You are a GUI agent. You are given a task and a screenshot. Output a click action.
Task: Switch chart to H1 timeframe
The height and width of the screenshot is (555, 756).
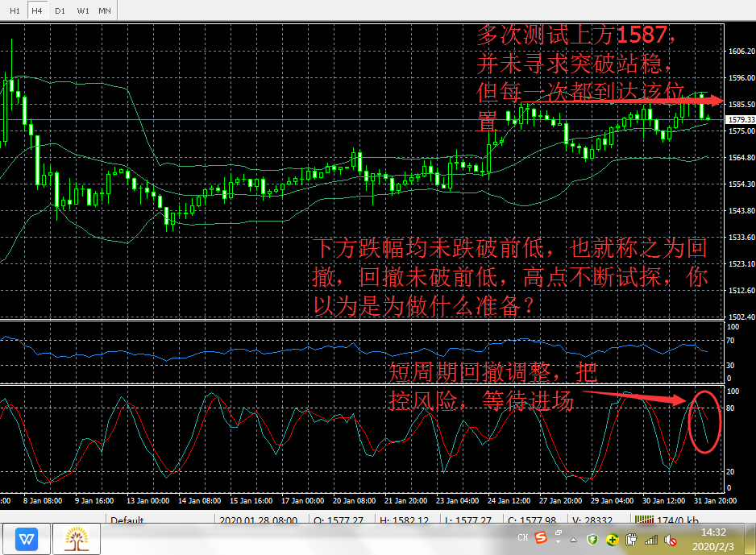(x=15, y=10)
